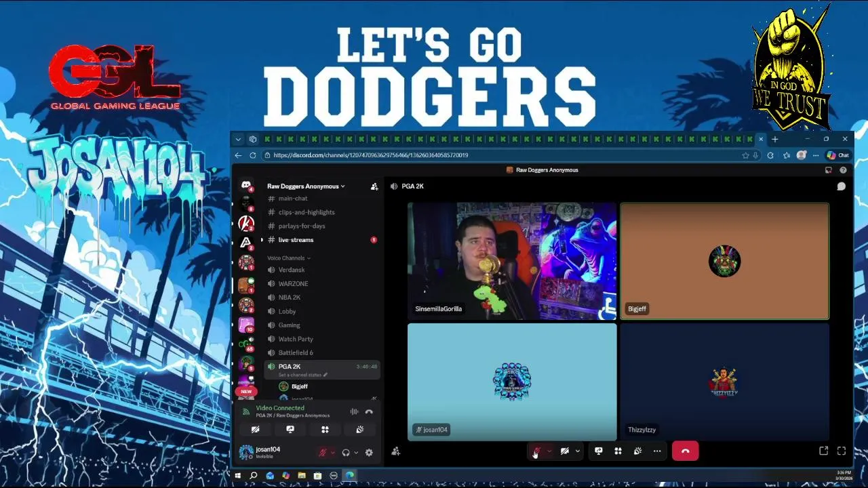This screenshot has width=868, height=488.
Task: Unmute microphone in the bottom call bar
Action: pos(537,451)
